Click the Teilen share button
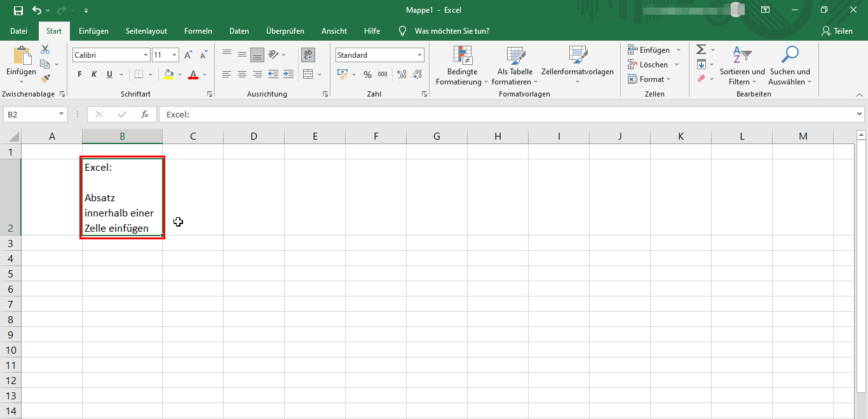This screenshot has height=419, width=868. pyautogui.click(x=837, y=31)
